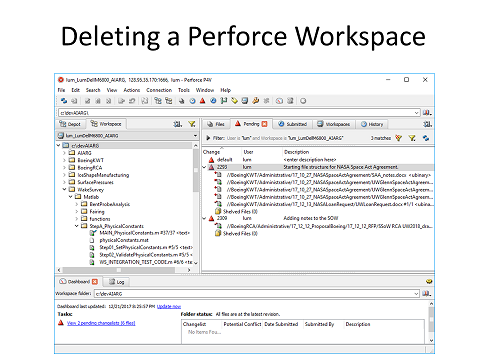Collapse changelist 2293 in the Pending list

point(204,167)
